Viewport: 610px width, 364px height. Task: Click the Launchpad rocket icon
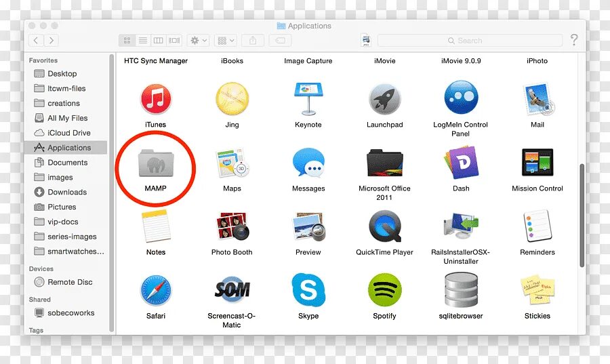pos(384,99)
